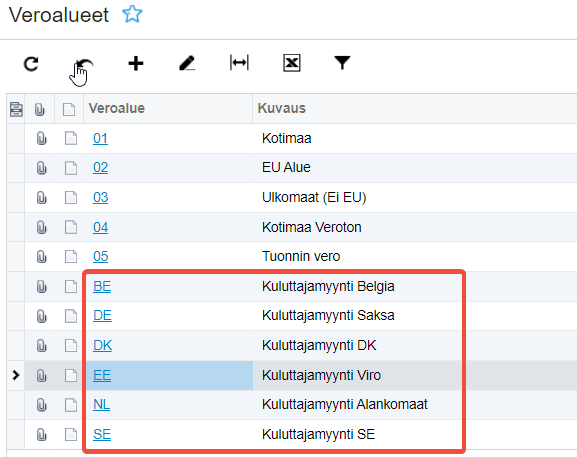The width and height of the screenshot is (577, 457).
Task: Open attachments for row 02
Action: point(42,168)
